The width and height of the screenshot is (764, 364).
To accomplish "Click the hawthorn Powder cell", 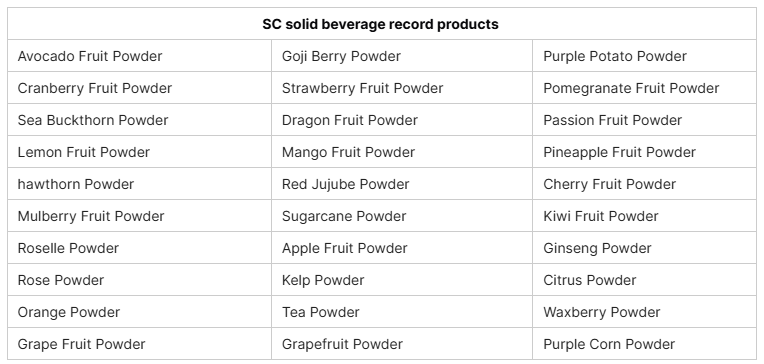I will point(139,184).
